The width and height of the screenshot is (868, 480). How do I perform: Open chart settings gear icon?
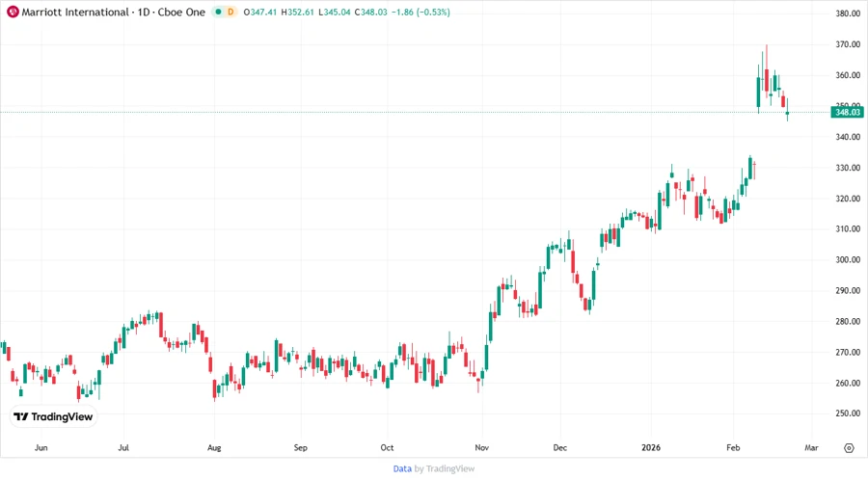(849, 448)
